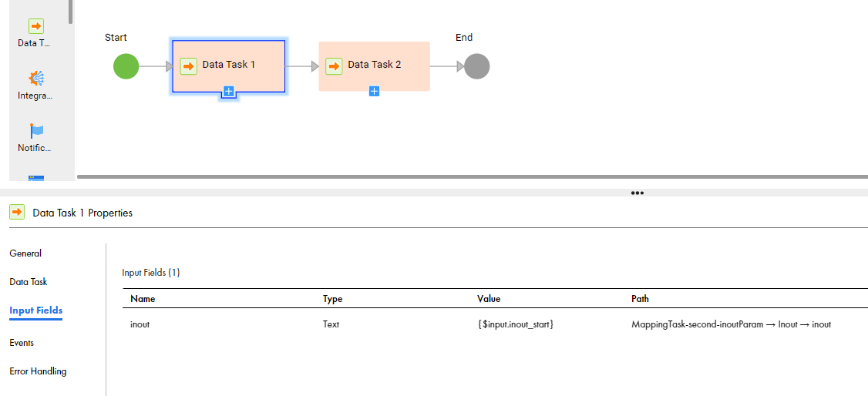
Task: Click the Value column header
Action: [x=489, y=299]
